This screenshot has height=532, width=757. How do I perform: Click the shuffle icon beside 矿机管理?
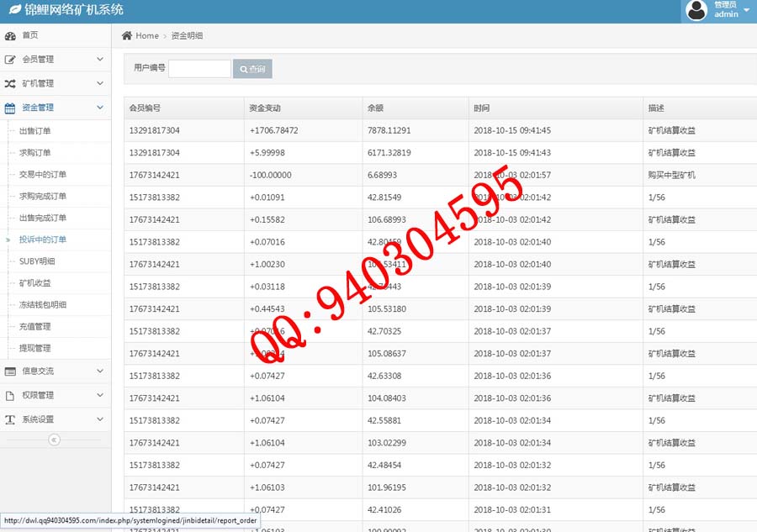tap(10, 84)
